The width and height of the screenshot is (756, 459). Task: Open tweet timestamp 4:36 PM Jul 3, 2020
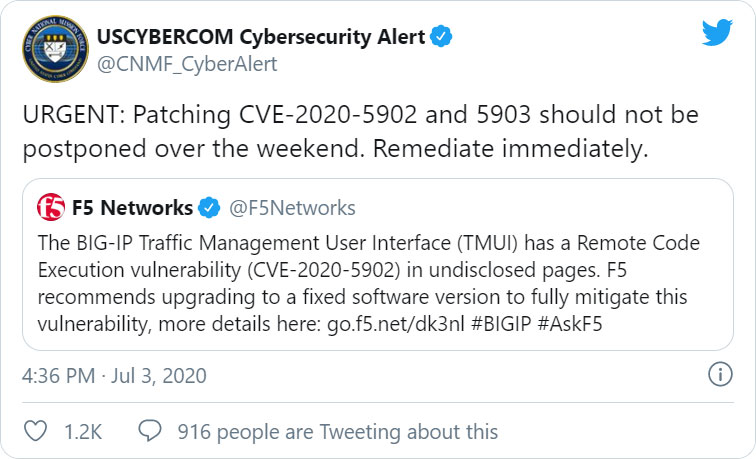click(x=114, y=376)
